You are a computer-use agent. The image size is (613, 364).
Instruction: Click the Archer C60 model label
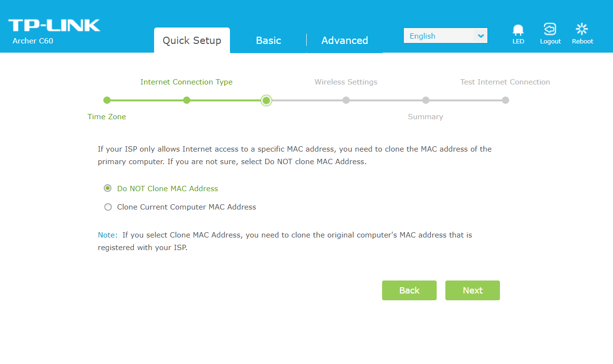[33, 41]
